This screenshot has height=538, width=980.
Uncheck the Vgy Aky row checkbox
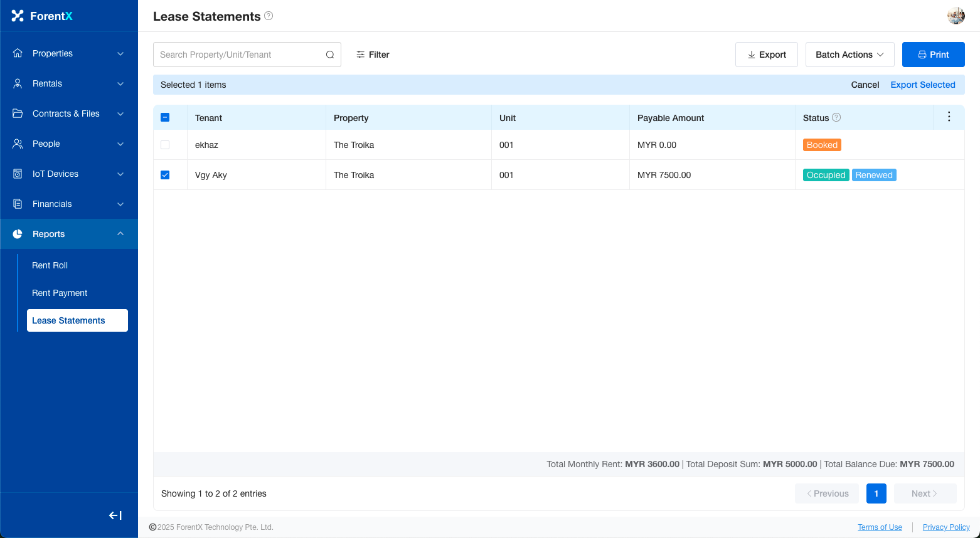tap(165, 175)
